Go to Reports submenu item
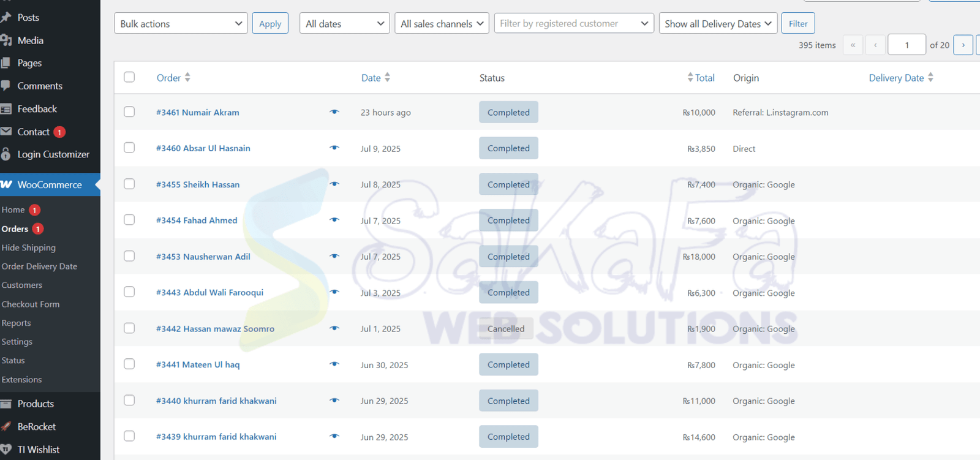Screen dimensions: 980x460 16,323
